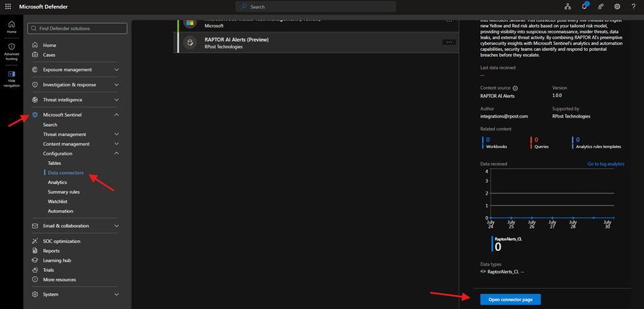Click the Investigation & response shield icon
The width and height of the screenshot is (644, 309).
point(35,85)
